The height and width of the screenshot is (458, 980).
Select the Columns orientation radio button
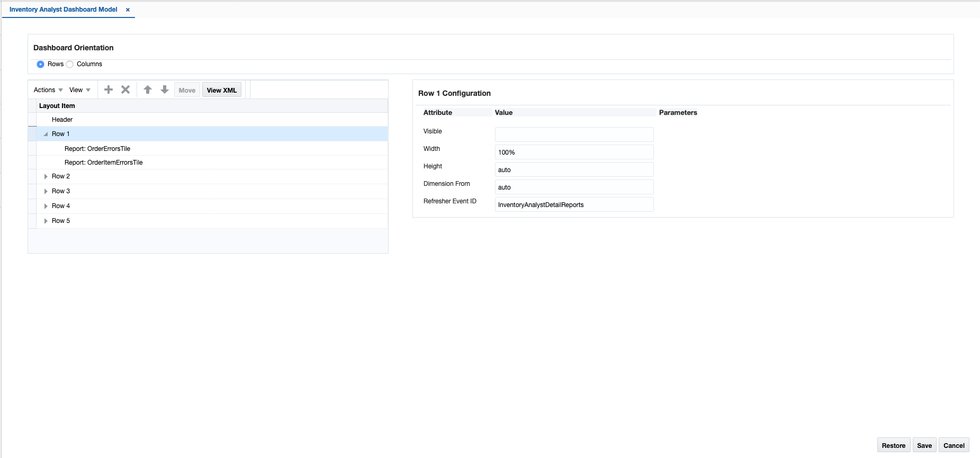(69, 64)
